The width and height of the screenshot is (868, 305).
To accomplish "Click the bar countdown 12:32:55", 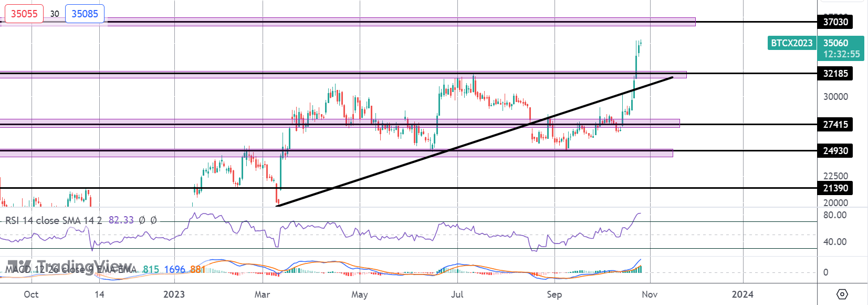I will click(841, 54).
